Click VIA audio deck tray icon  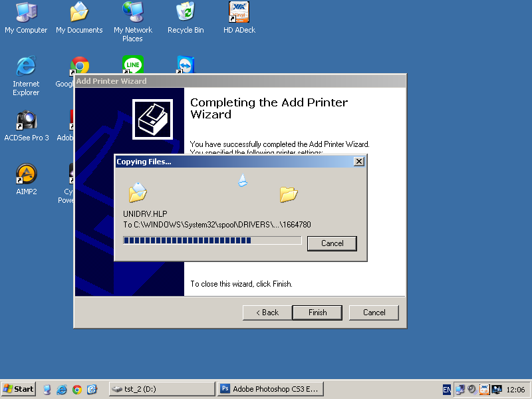[x=484, y=389]
